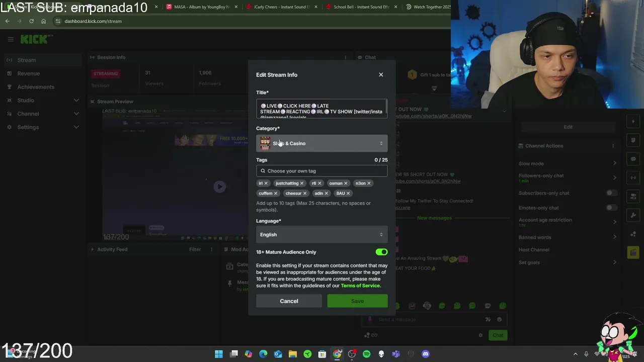
Task: Switch to Watch Together 2025 tab
Action: click(428, 7)
